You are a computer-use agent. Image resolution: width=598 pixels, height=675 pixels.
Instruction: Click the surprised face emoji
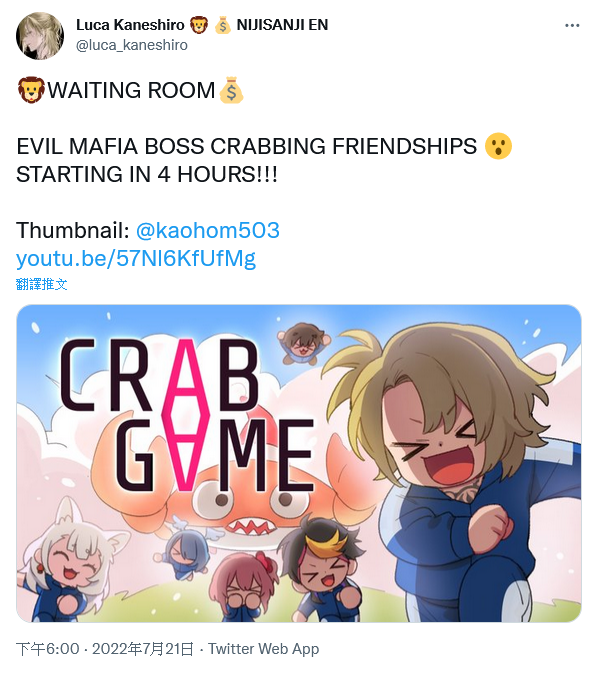(498, 146)
